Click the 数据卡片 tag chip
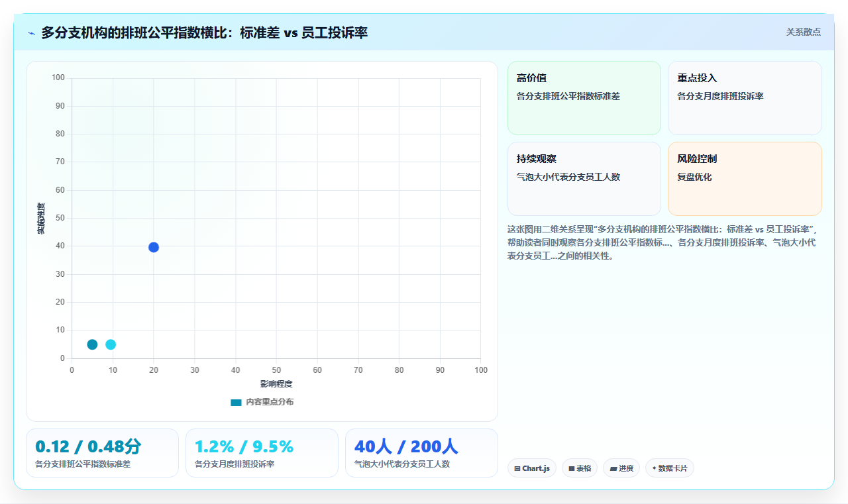848x504 pixels. click(x=670, y=468)
